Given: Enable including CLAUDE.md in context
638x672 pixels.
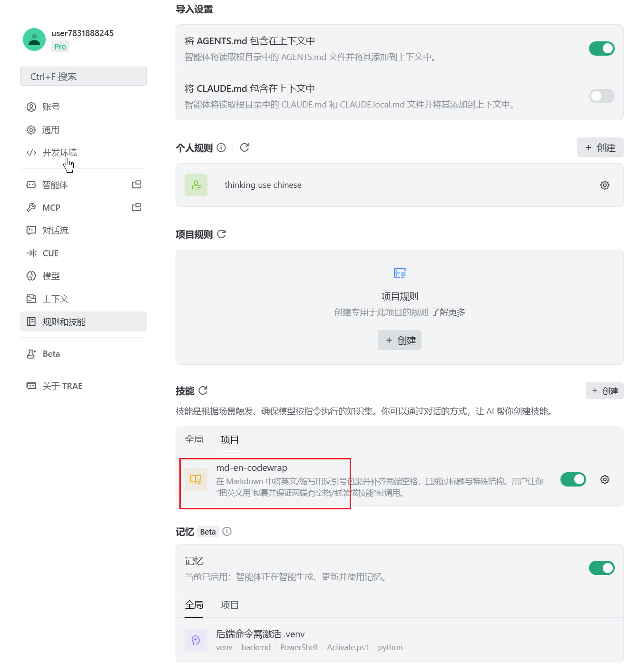Looking at the screenshot, I should tap(601, 96).
